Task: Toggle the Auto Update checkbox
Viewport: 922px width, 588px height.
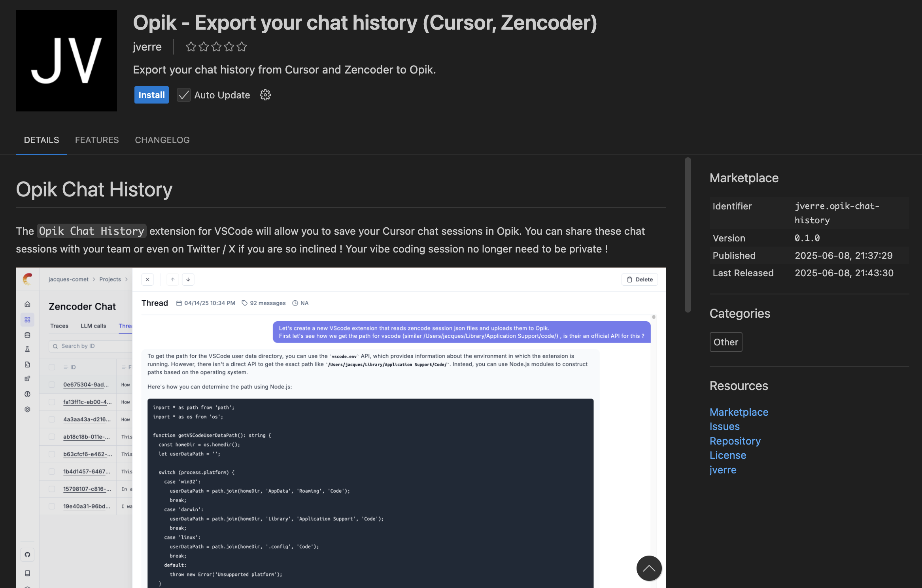Action: (183, 95)
